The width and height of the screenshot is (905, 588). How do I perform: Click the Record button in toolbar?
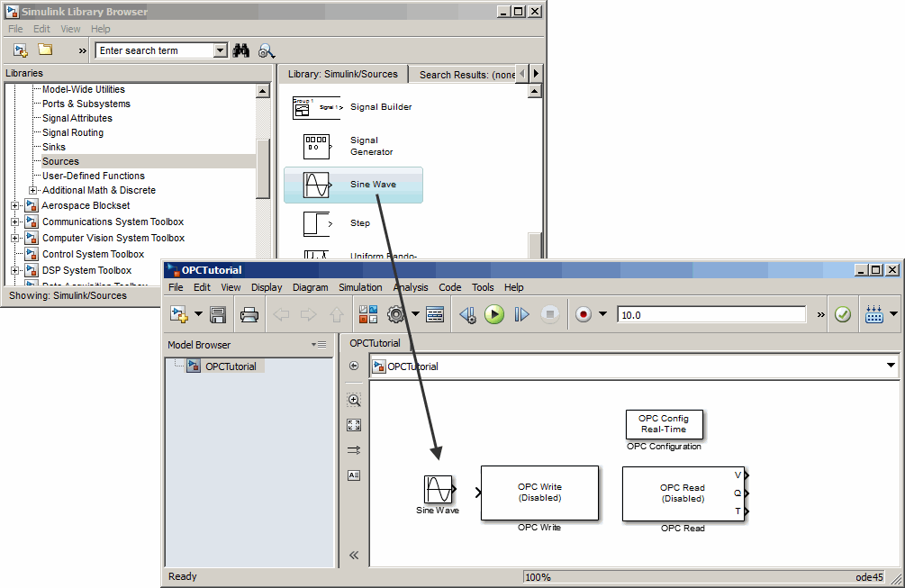point(584,314)
